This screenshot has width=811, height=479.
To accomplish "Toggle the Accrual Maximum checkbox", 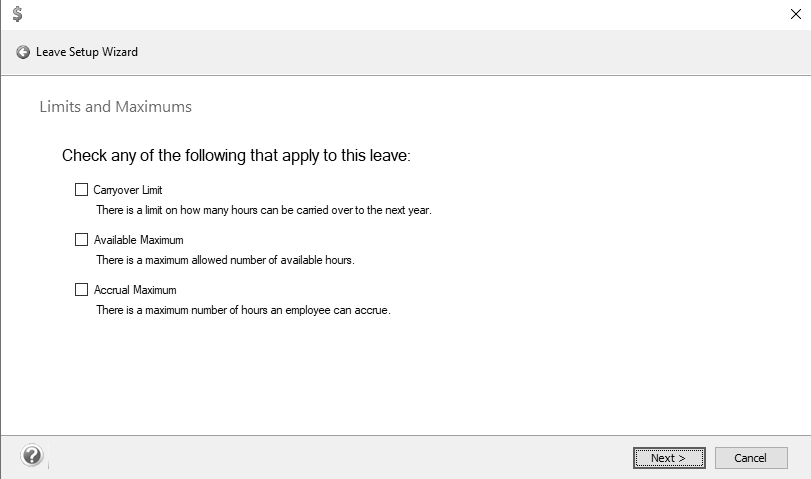I will (81, 290).
